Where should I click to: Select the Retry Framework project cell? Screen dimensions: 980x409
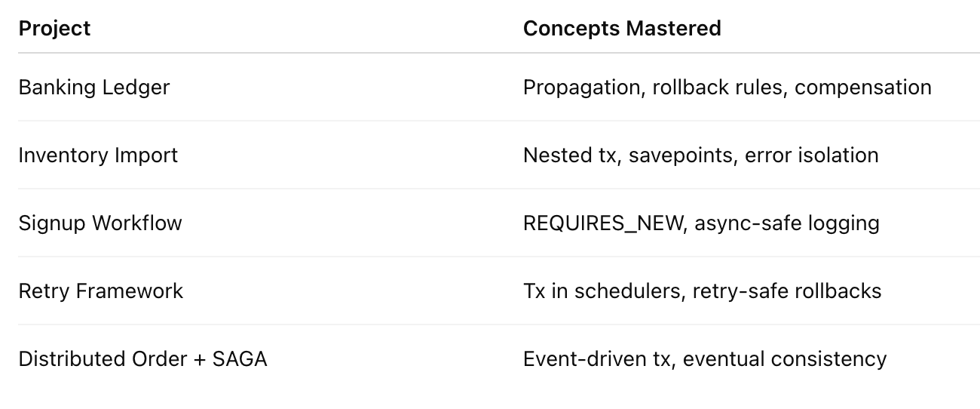(101, 291)
